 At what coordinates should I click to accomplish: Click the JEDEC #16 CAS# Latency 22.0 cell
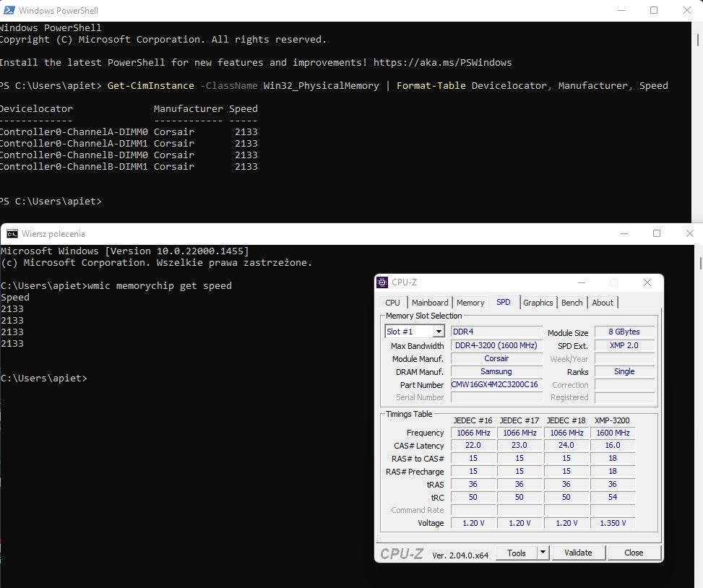pyautogui.click(x=473, y=446)
